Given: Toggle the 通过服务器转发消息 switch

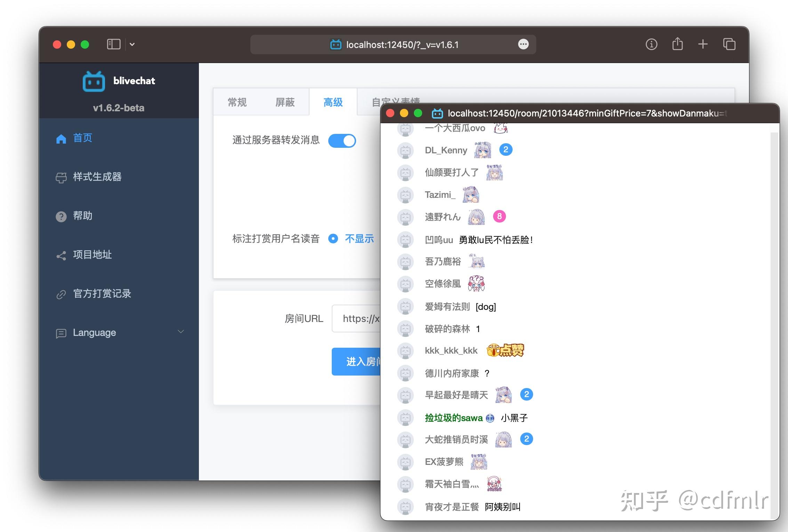Looking at the screenshot, I should [x=342, y=141].
